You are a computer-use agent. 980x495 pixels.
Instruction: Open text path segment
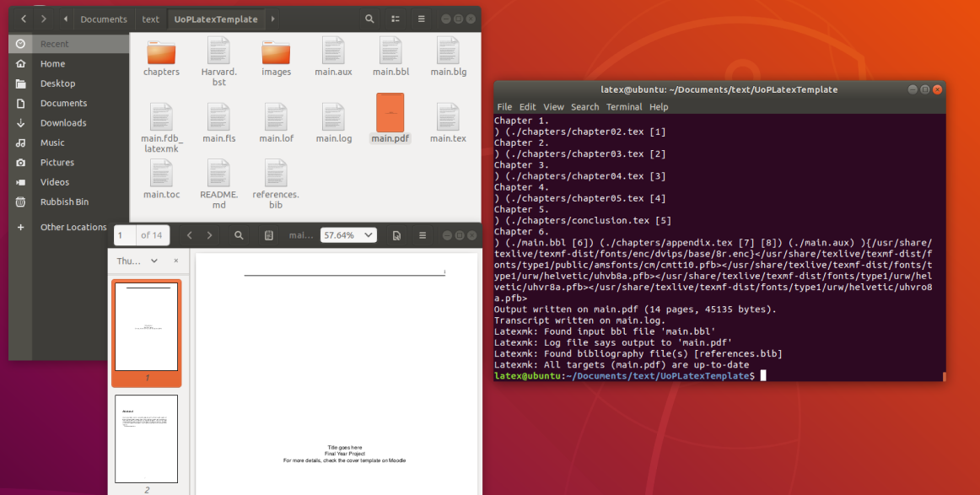(x=151, y=19)
